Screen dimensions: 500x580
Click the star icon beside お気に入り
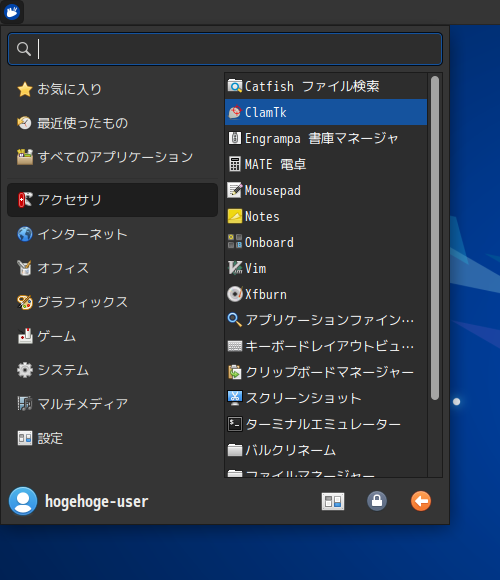pos(25,89)
